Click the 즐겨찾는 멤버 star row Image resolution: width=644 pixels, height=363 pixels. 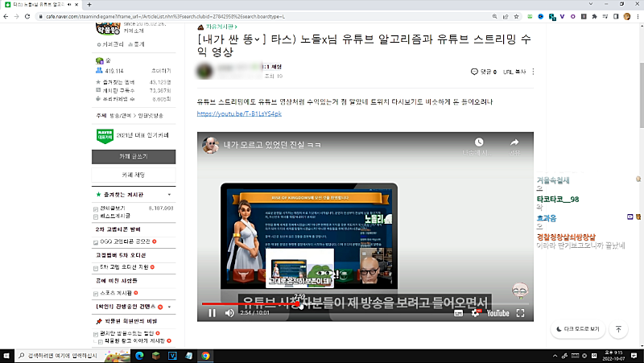click(x=134, y=82)
